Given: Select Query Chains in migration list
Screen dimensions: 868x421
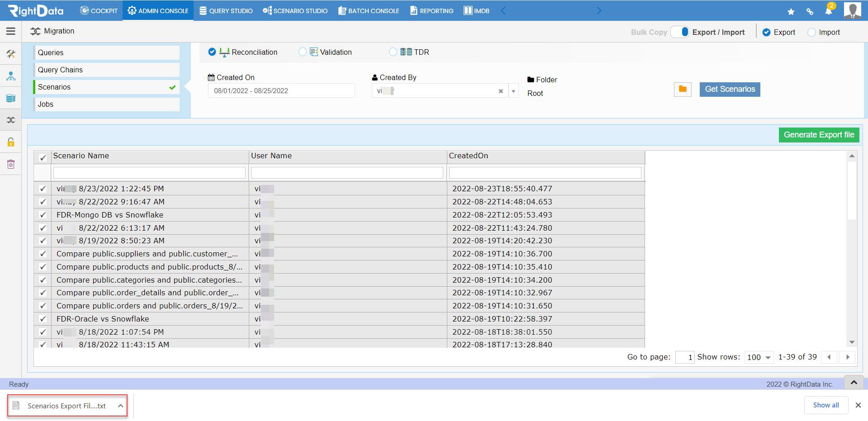Looking at the screenshot, I should coord(107,70).
